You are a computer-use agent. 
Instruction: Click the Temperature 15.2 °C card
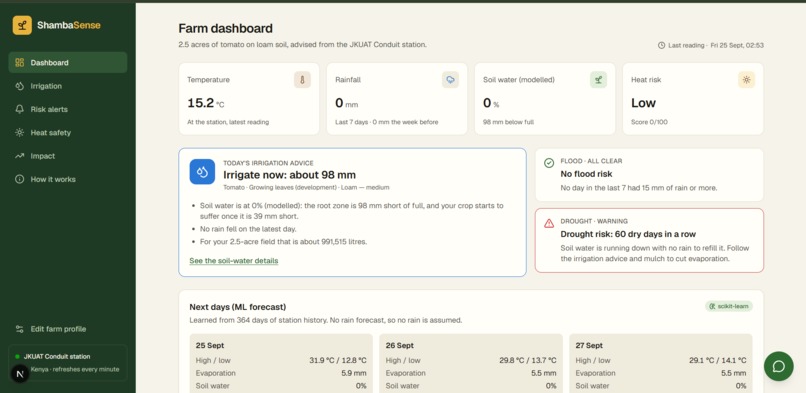249,99
